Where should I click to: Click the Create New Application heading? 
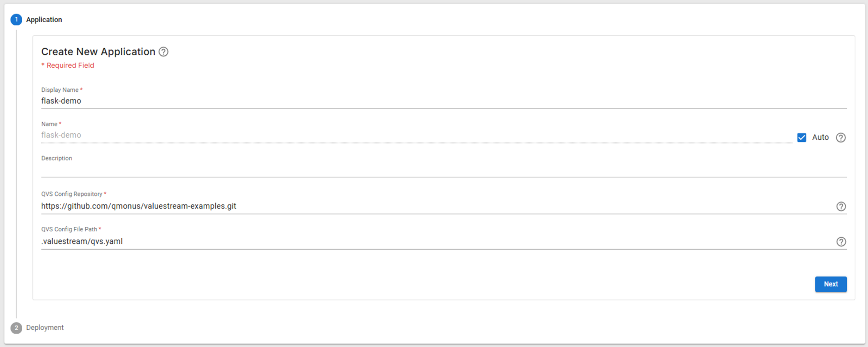(x=98, y=52)
